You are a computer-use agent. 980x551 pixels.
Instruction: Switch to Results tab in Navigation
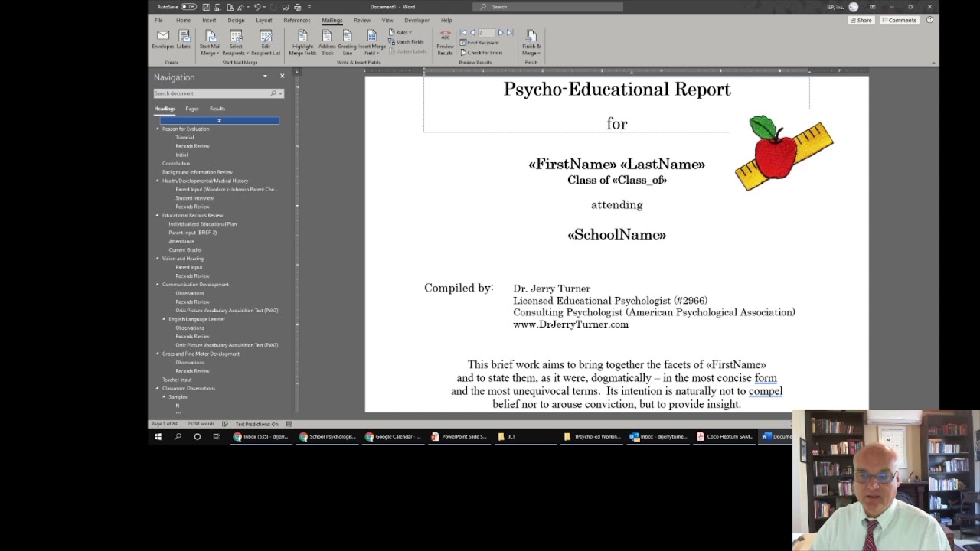point(217,109)
